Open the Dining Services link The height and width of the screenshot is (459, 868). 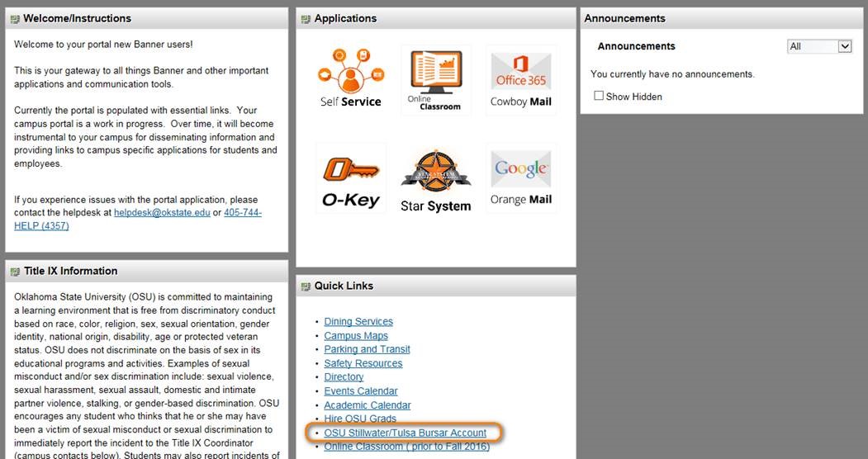(x=358, y=321)
